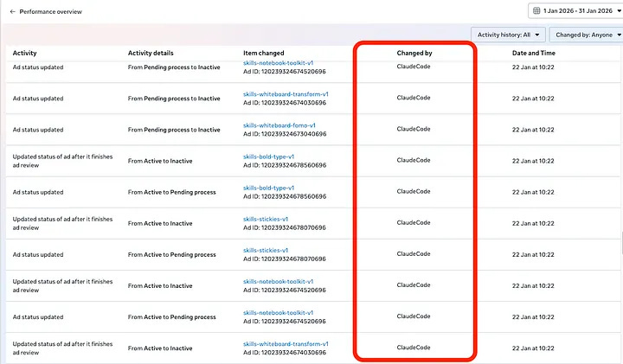Open skills-whiteboard-transform-v1 link in Pending process to Inactive row
The width and height of the screenshot is (623, 364).
(286, 94)
